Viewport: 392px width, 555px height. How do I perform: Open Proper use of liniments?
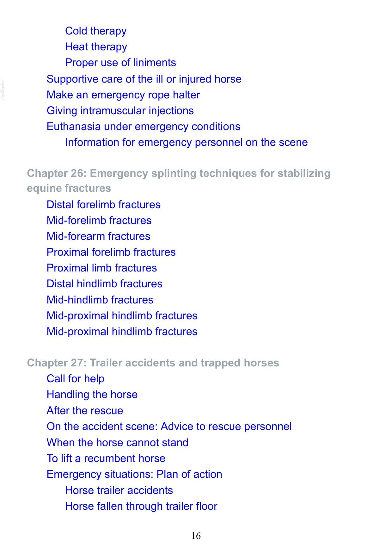coord(120,63)
